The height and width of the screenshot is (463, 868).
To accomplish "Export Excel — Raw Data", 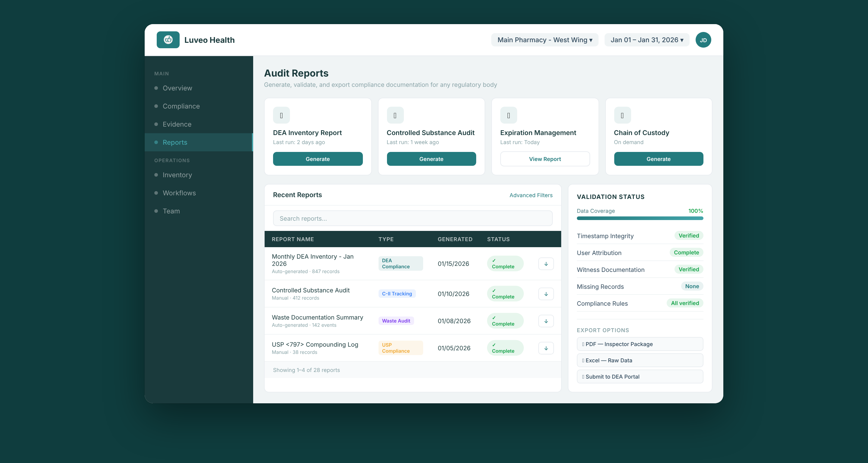I will [x=640, y=360].
